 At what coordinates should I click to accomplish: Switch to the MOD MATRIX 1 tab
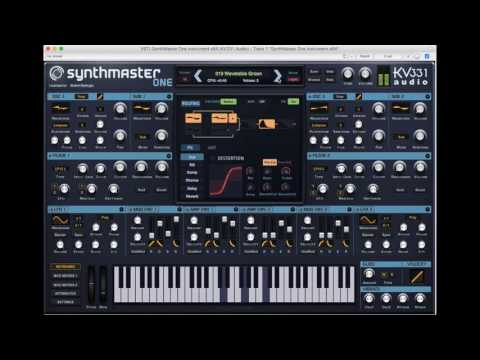pos(65,276)
